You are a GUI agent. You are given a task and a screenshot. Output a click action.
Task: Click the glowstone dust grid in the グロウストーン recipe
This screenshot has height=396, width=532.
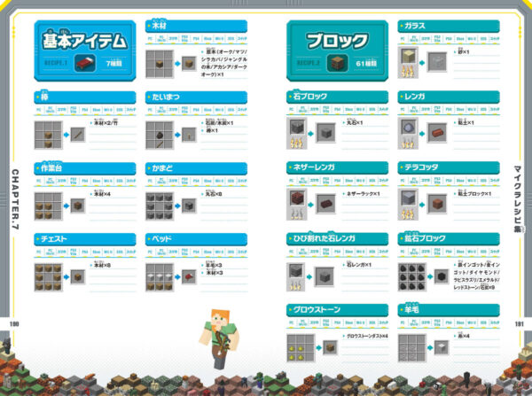301,348
